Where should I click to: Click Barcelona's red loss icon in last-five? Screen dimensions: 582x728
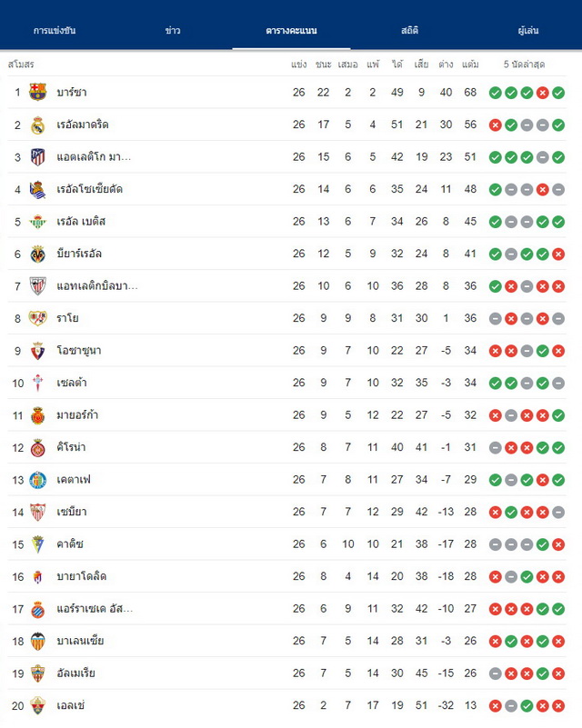[x=543, y=93]
